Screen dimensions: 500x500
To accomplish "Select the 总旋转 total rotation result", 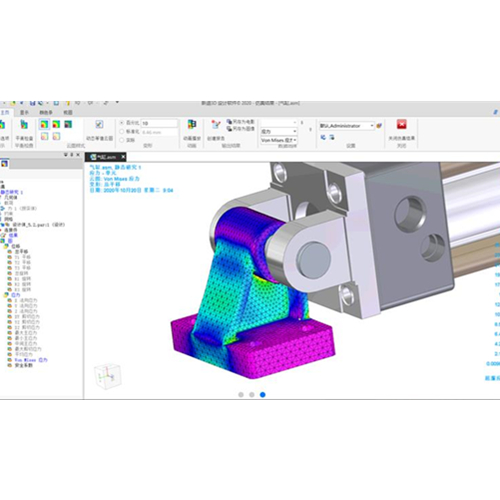I will [21, 273].
